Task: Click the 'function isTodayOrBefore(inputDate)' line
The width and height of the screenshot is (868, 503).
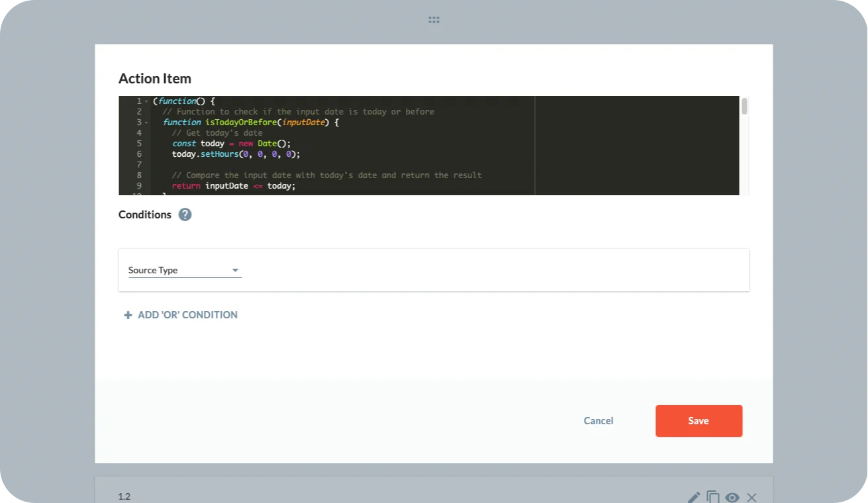Action: tap(251, 122)
